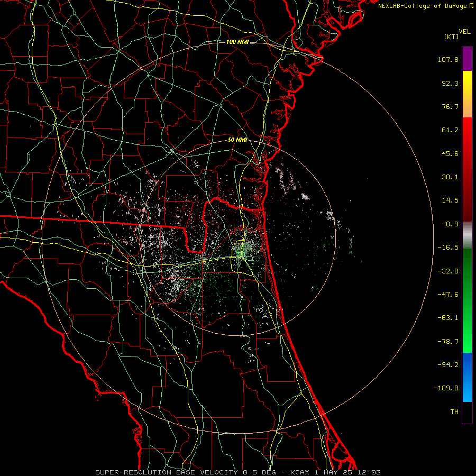Click the -16.5 velocity scale value
This screenshot has height=476, width=476.
point(448,248)
